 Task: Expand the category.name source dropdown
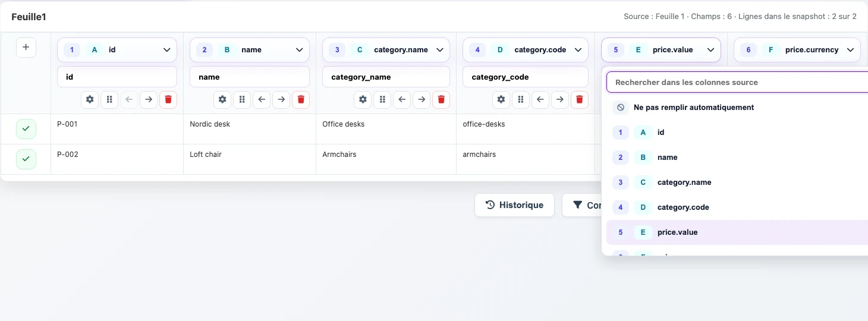386,50
